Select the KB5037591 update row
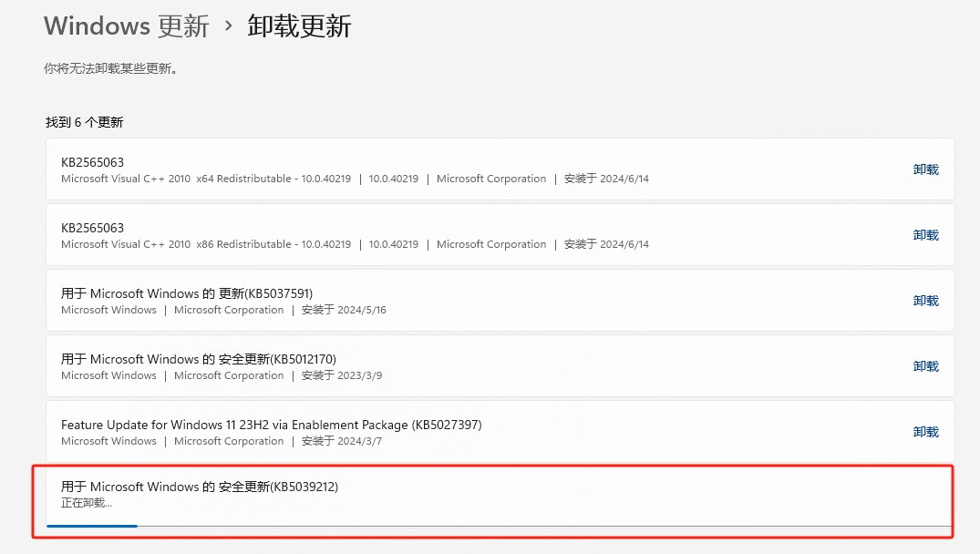 tap(456, 300)
